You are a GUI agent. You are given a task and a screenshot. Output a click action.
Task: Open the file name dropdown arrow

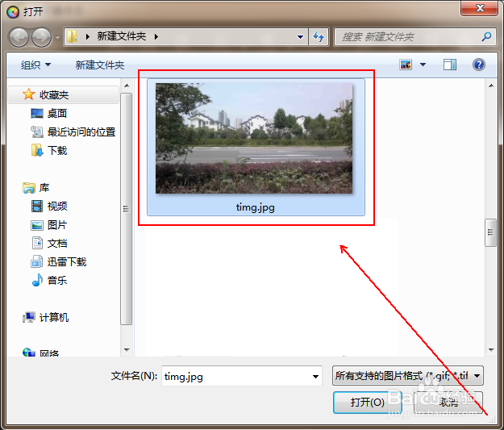[315, 376]
